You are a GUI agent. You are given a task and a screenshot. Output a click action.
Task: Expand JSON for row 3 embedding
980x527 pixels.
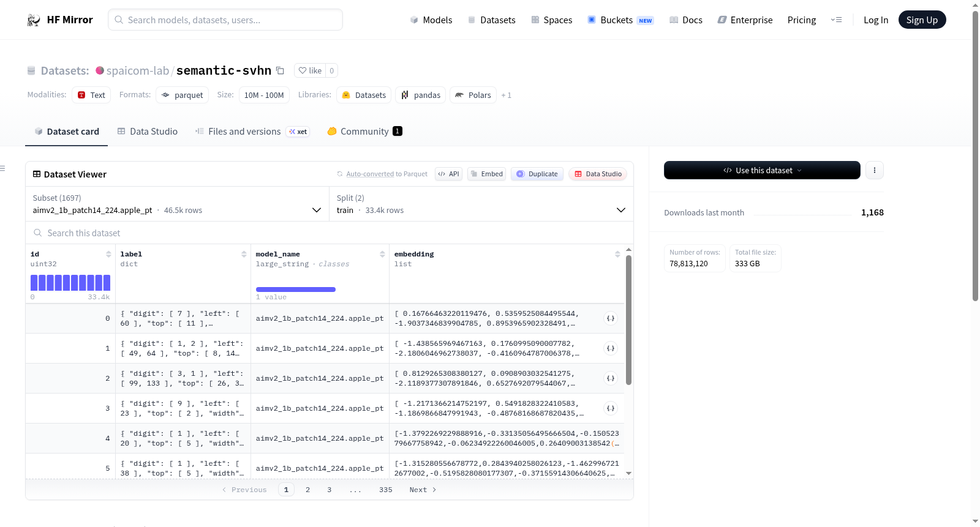point(611,408)
